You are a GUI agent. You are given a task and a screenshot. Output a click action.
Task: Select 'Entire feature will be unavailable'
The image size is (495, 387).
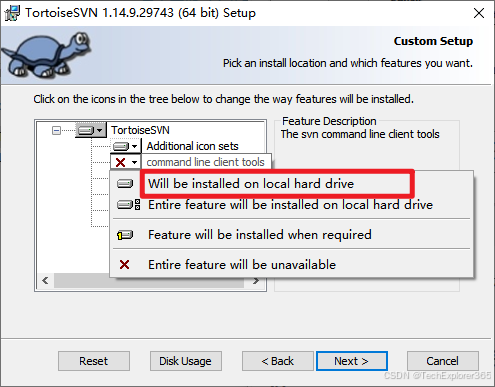point(291,265)
